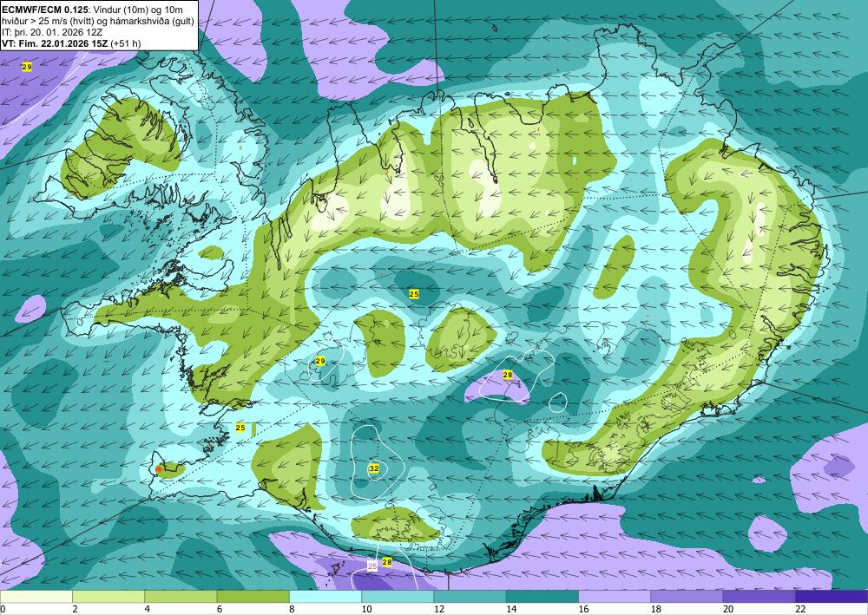Click the yellow 25 label on the dark teal patch
Screen dimensions: 868x615
click(414, 294)
